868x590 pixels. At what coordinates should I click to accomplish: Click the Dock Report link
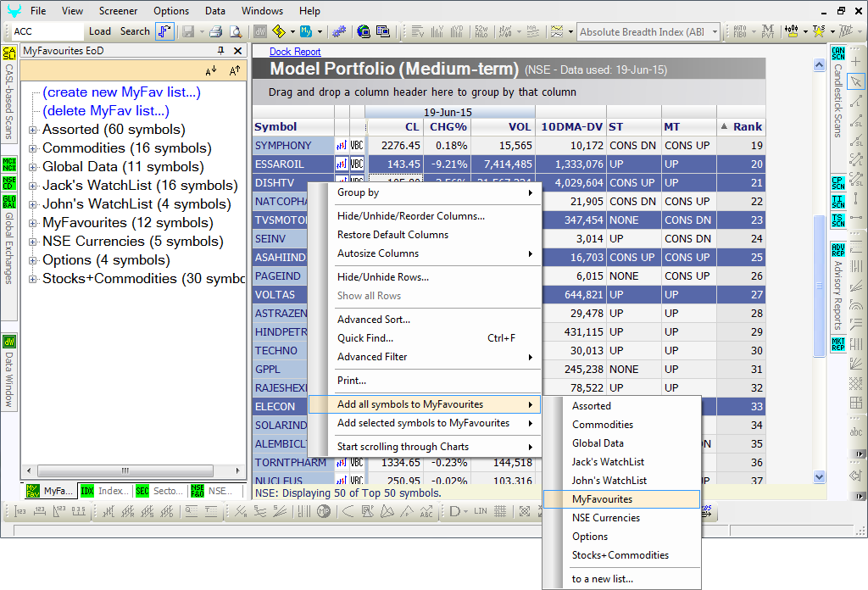(x=295, y=52)
